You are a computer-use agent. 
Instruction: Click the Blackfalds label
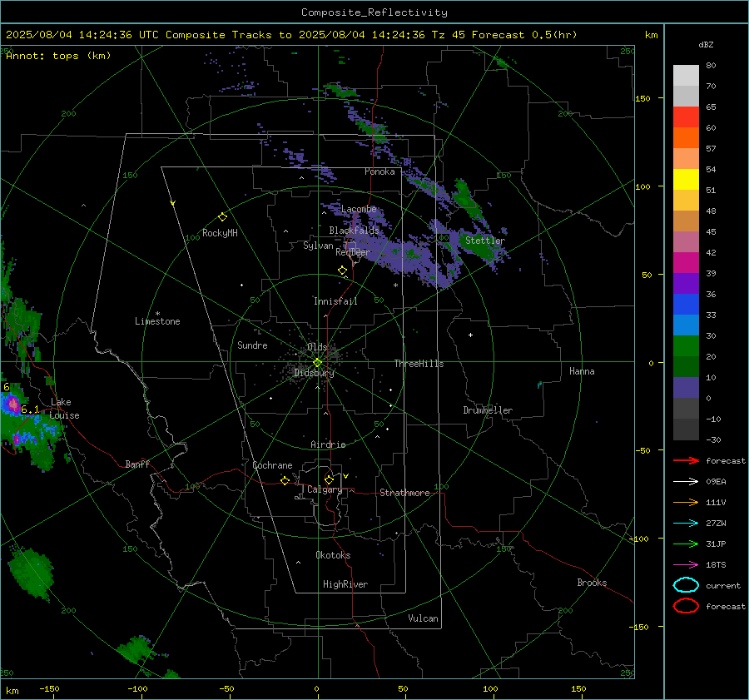pos(354,231)
